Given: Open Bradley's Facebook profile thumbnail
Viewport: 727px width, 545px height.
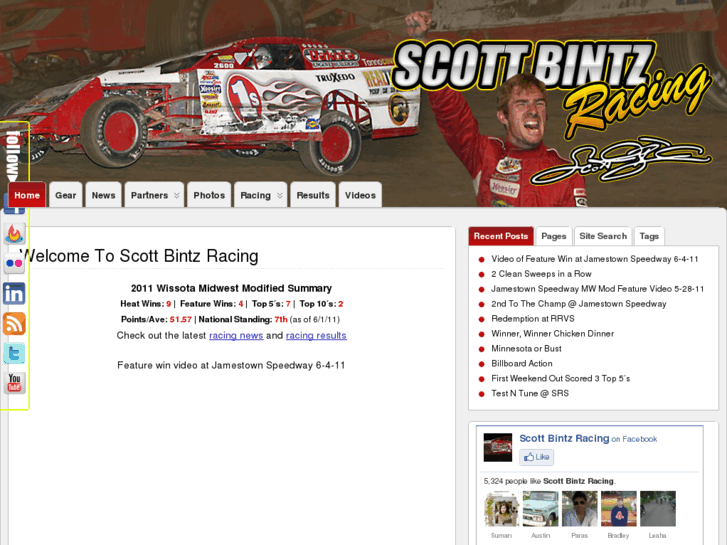Looking at the screenshot, I should click(x=619, y=509).
